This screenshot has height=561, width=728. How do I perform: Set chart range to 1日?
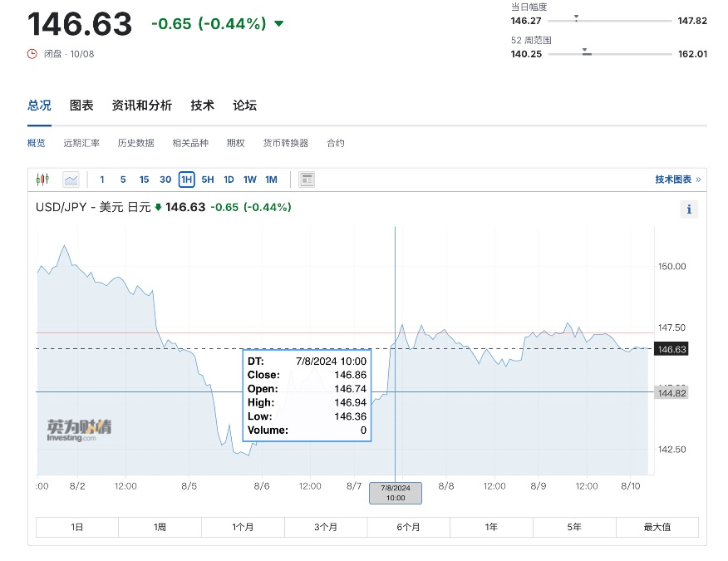pos(77,527)
